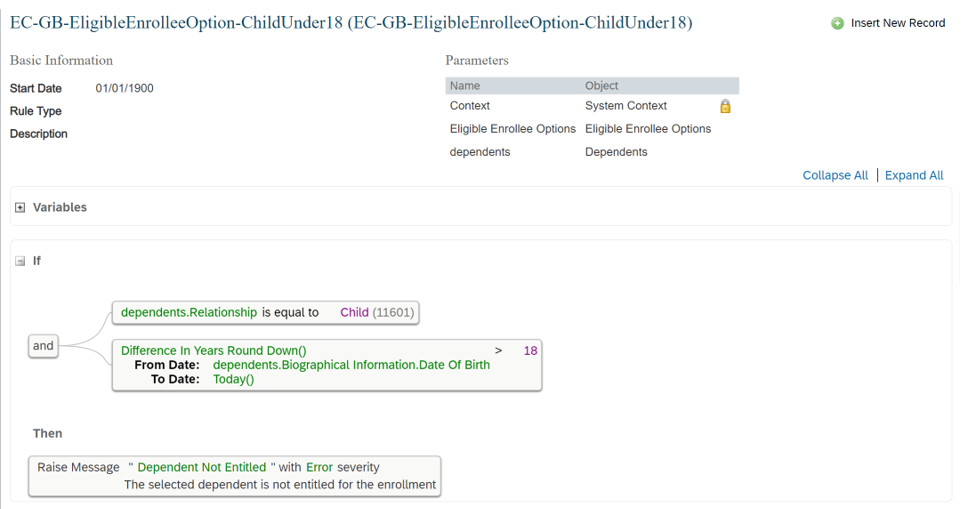Expand the Variables section

(x=20, y=208)
